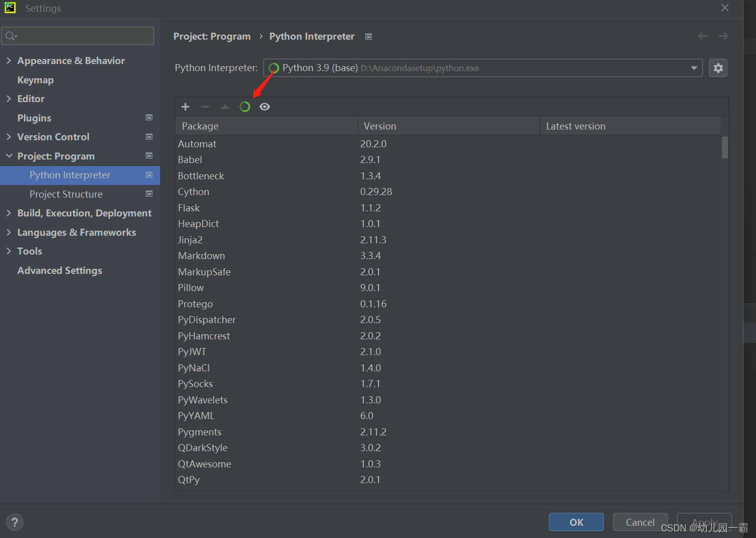The width and height of the screenshot is (756, 538).
Task: Expand the Tools section chevron
Action: click(9, 251)
